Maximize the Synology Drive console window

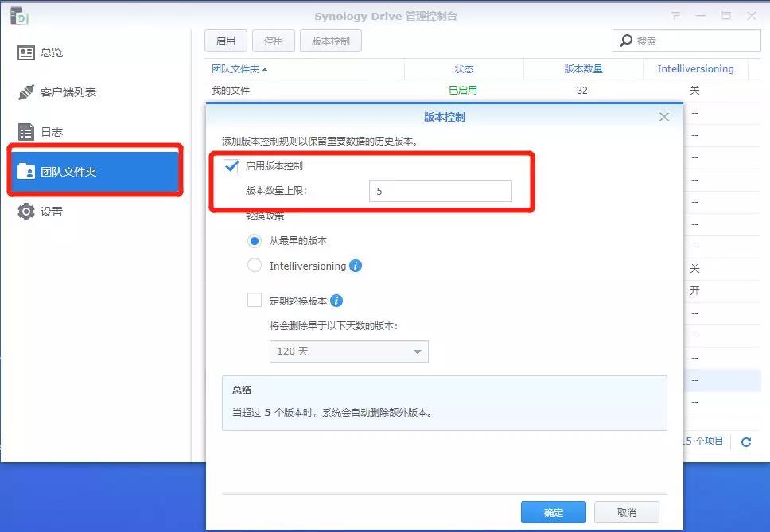coord(726,16)
